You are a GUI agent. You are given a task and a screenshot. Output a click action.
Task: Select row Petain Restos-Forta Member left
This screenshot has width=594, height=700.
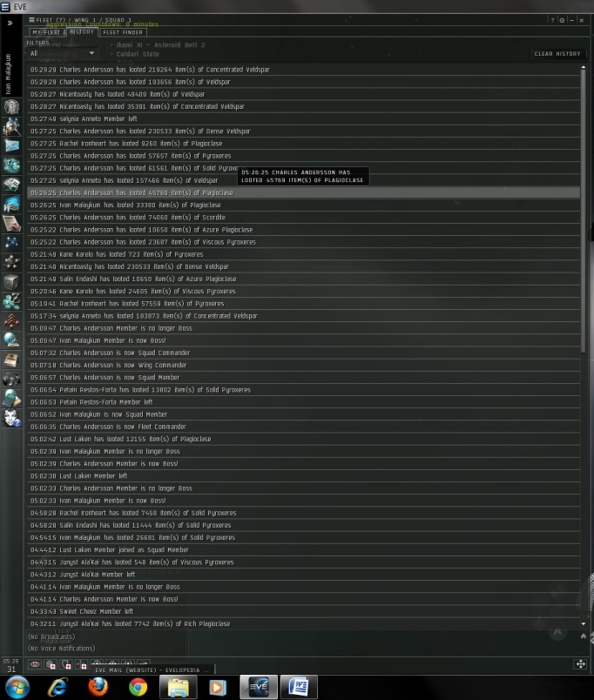click(303, 402)
